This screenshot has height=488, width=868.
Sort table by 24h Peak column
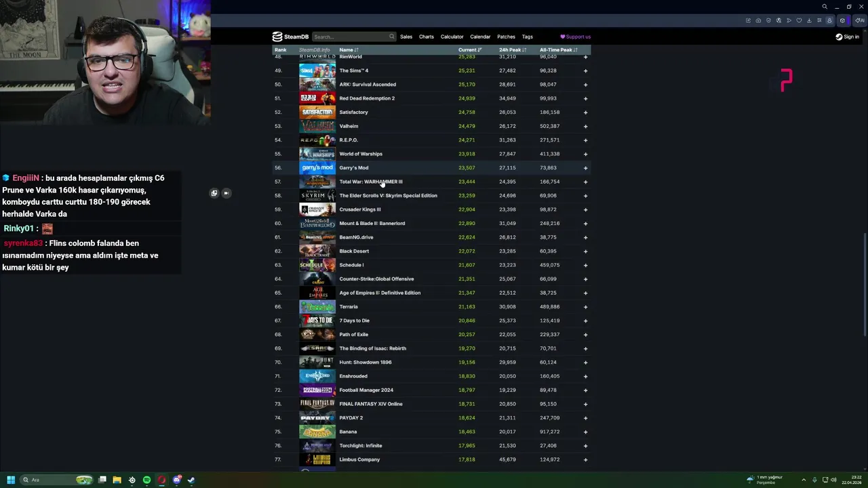(513, 49)
